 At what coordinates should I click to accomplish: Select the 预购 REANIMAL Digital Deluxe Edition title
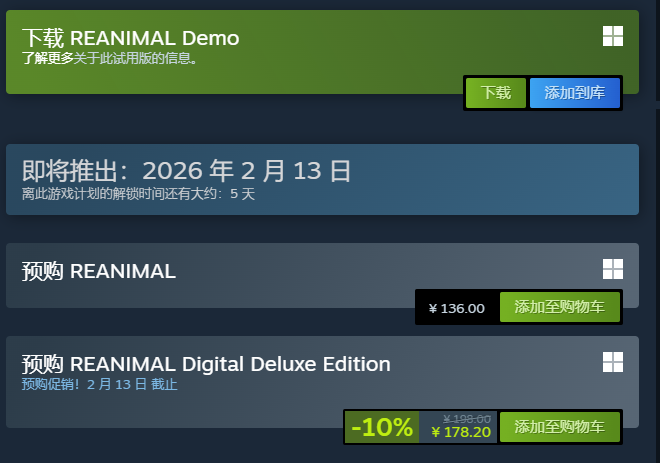click(205, 364)
